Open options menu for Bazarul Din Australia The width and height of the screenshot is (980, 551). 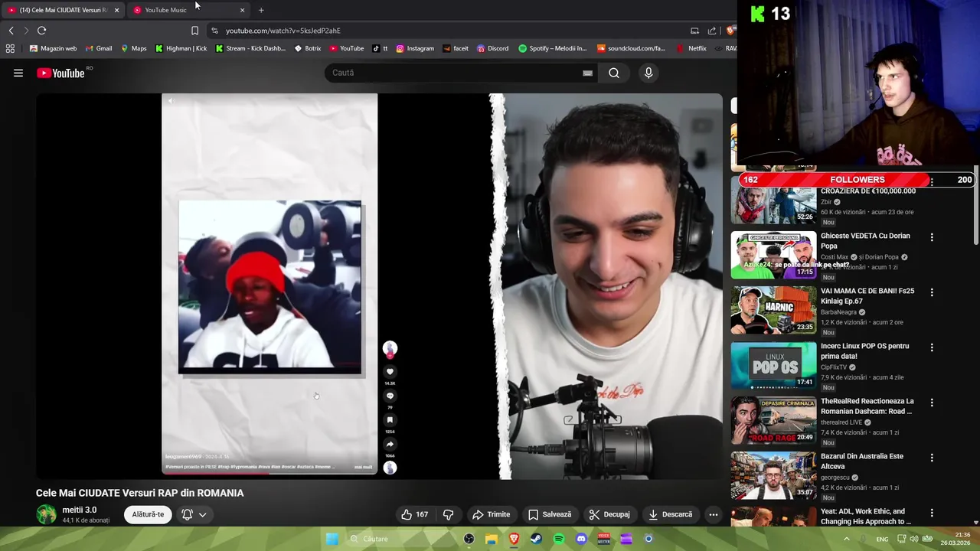(932, 458)
